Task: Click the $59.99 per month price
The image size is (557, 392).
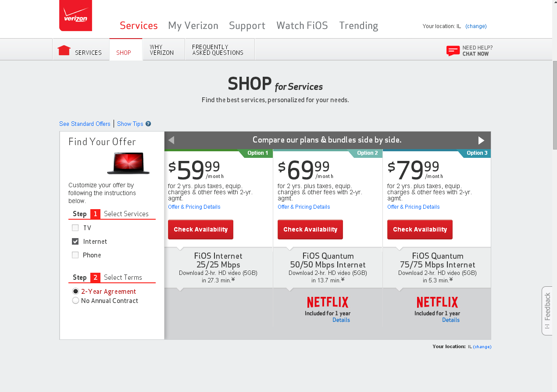Action: pyautogui.click(x=196, y=170)
